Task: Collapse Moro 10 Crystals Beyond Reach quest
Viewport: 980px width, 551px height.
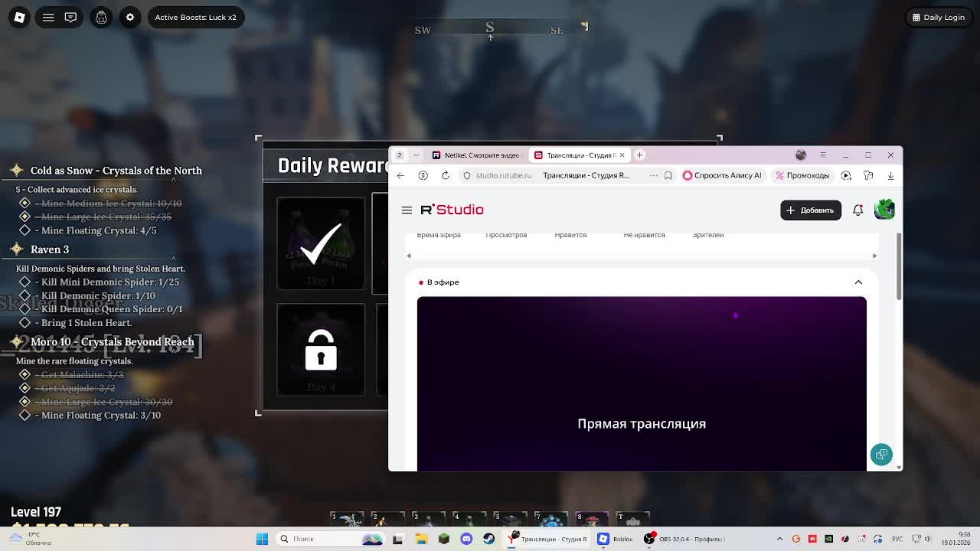Action: pyautogui.click(x=112, y=342)
